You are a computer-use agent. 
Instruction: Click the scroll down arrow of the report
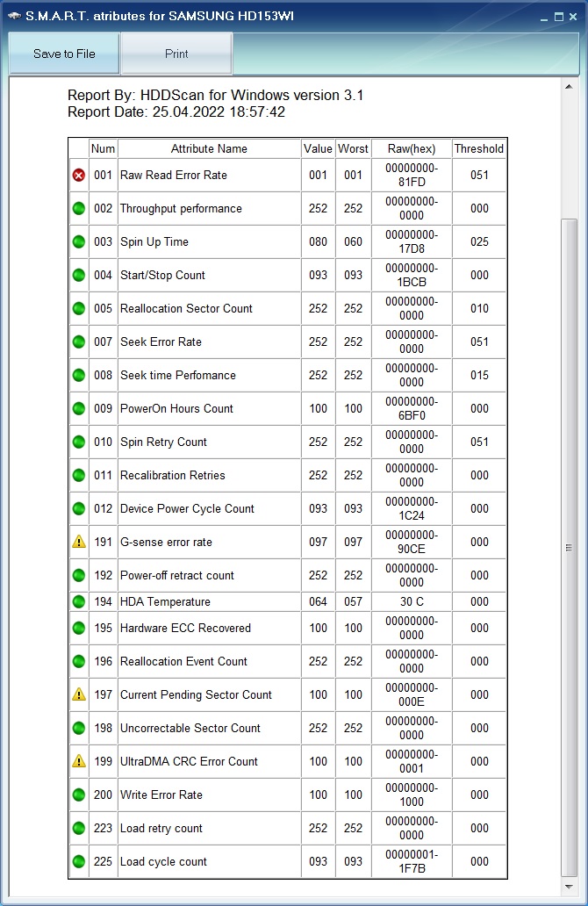point(569,887)
